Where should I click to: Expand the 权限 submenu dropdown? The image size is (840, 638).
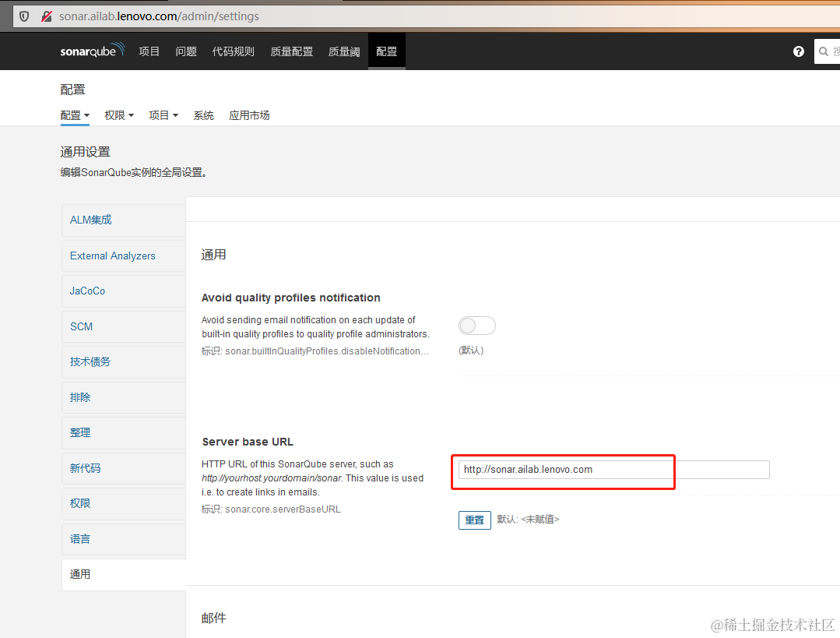[119, 115]
